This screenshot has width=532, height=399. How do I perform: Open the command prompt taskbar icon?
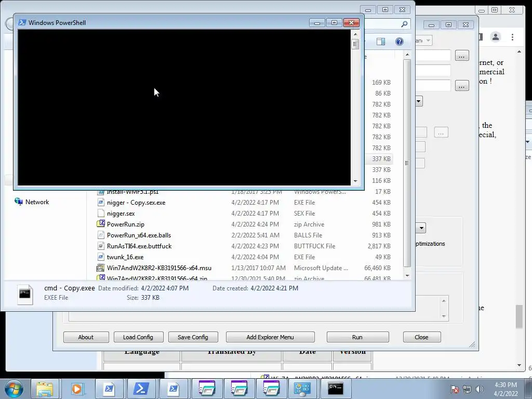pyautogui.click(x=336, y=389)
